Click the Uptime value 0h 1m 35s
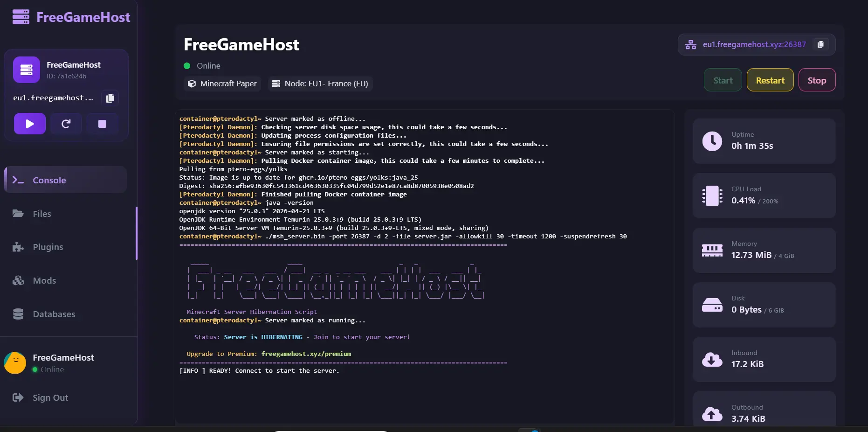Screen dimensions: 868x432 click(752, 146)
